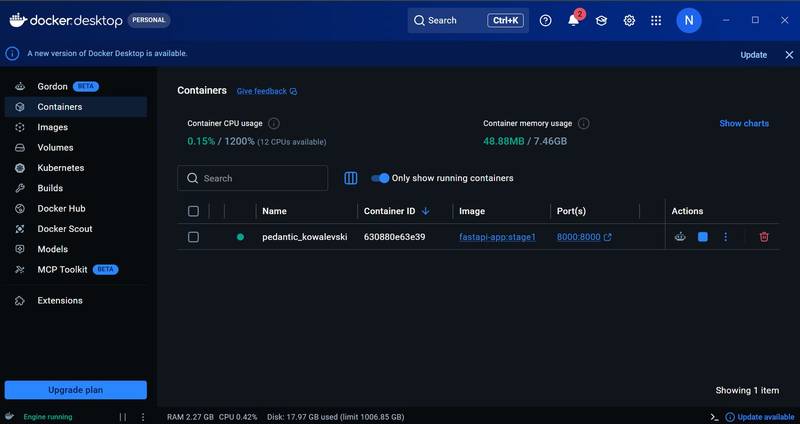Click Update in the banner
The height and width of the screenshot is (424, 800).
tap(754, 55)
